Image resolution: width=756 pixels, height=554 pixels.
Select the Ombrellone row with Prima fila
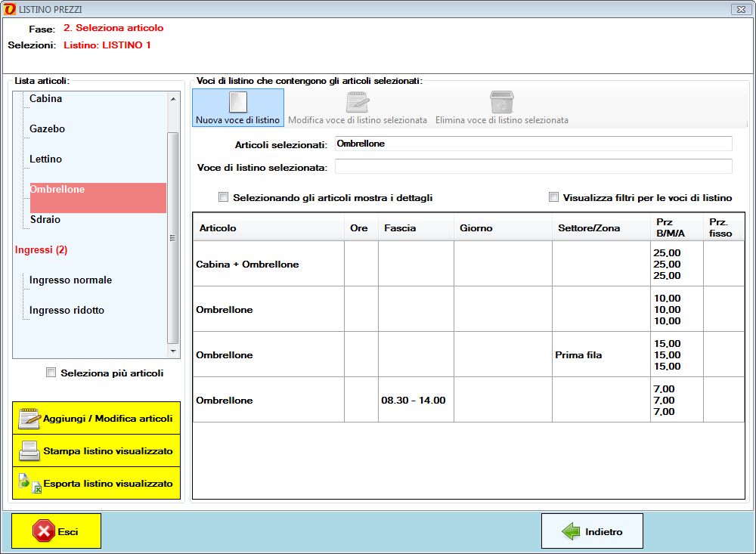[x=468, y=354]
